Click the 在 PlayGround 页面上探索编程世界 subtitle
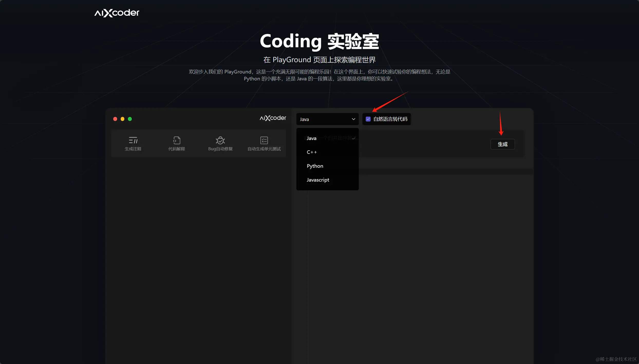The height and width of the screenshot is (364, 639). (319, 60)
